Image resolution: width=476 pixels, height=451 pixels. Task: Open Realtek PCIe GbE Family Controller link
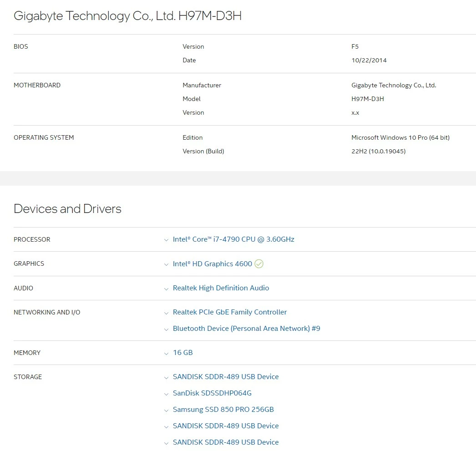(229, 312)
